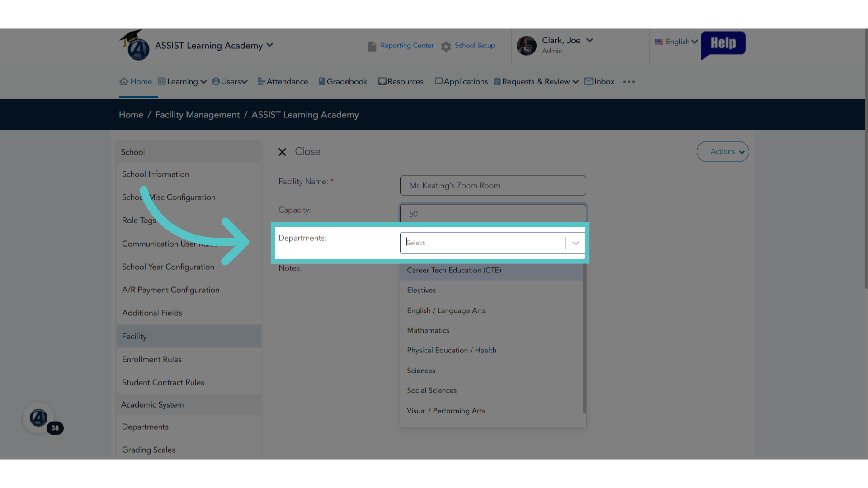The image size is (868, 488).
Task: Click the Home house icon
Action: tap(124, 81)
